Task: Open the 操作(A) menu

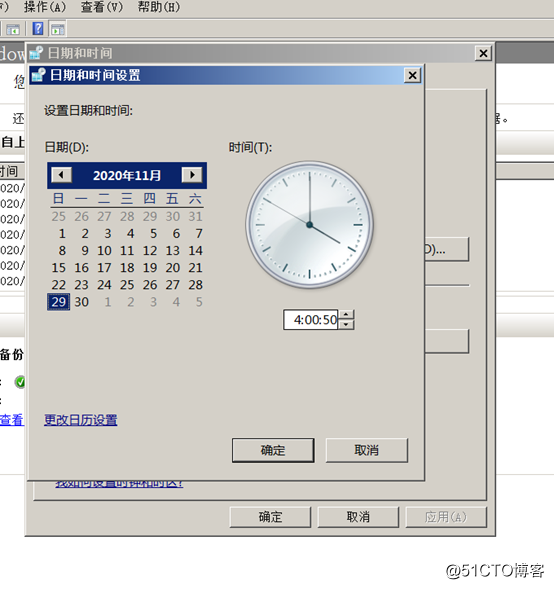Action: (45, 7)
